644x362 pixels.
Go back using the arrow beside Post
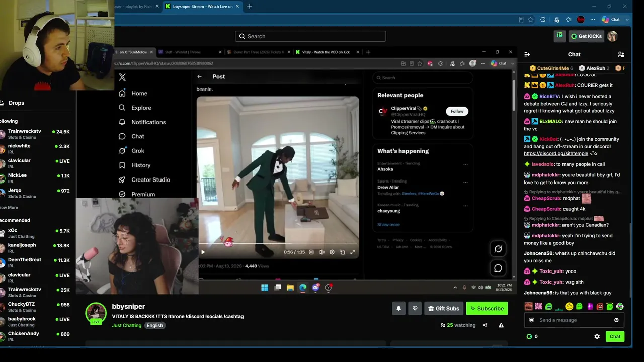click(200, 76)
